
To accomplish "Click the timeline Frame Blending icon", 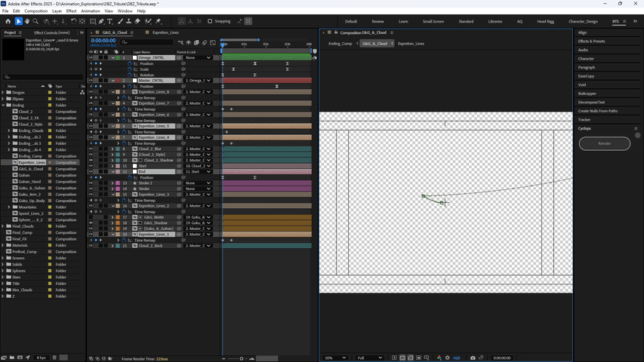I will click(196, 42).
